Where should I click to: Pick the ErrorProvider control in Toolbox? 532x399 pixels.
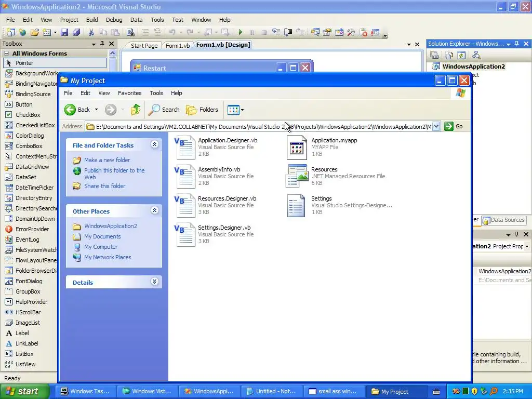[x=32, y=229]
